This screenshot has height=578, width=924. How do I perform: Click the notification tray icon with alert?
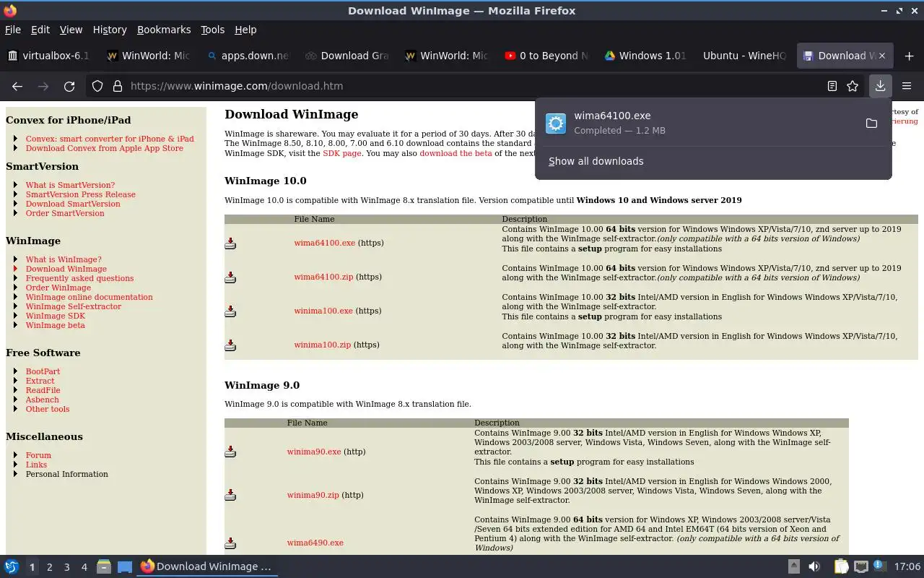880,566
